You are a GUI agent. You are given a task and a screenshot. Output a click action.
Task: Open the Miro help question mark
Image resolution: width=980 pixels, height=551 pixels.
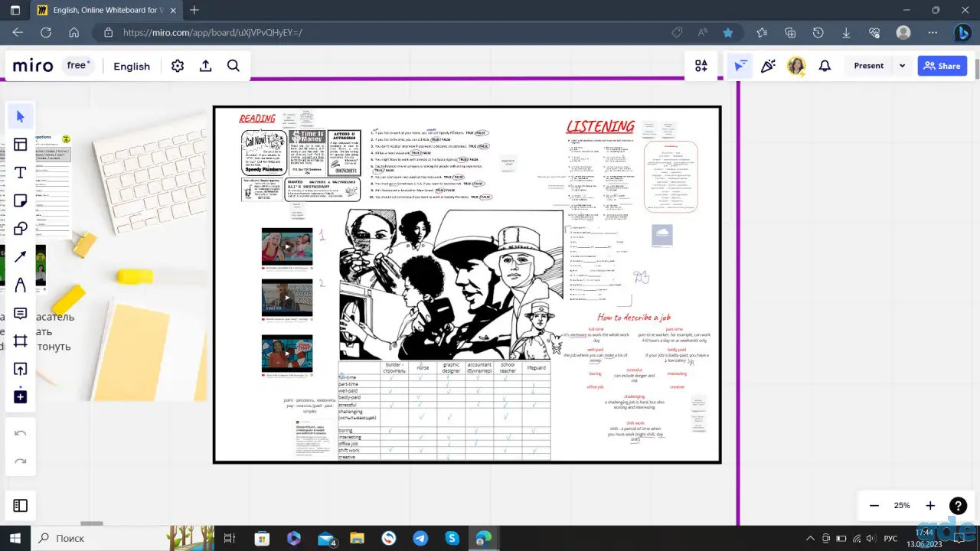tap(958, 506)
